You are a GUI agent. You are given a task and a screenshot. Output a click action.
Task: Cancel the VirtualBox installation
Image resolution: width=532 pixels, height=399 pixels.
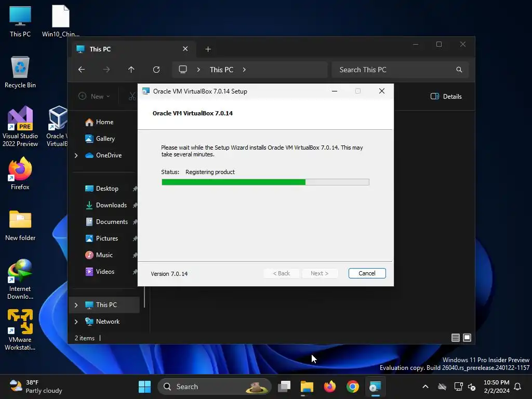pyautogui.click(x=367, y=273)
